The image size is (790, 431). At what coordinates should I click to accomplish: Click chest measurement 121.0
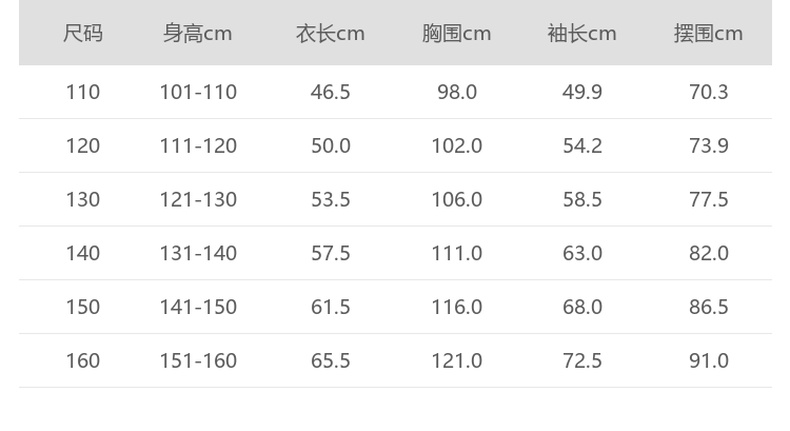(456, 361)
